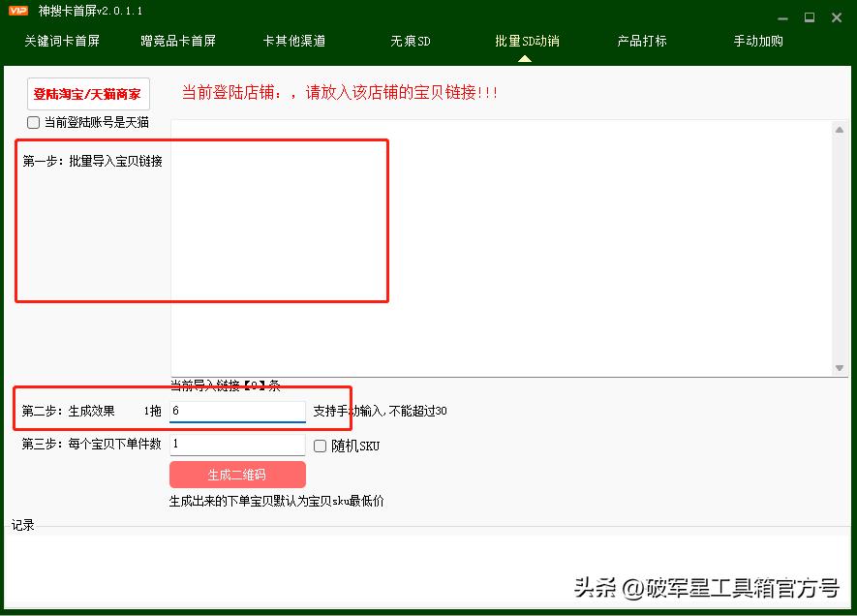The width and height of the screenshot is (857, 616).
Task: Open the 赠竞品卡首屏 section
Action: coord(177,41)
